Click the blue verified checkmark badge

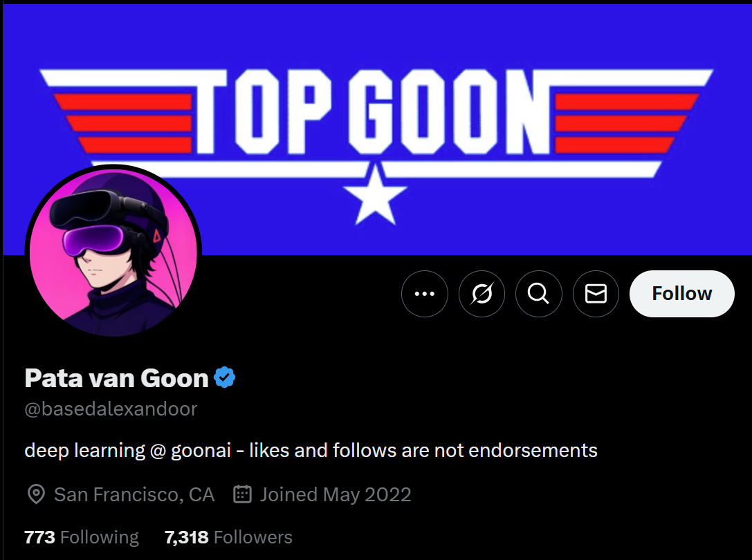[x=224, y=377]
